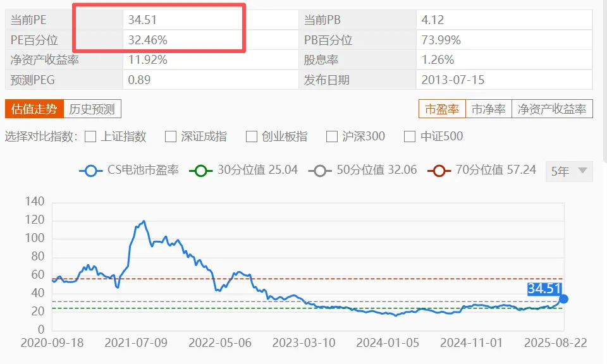Switch to the 估值走势 tab
This screenshot has height=364, width=607.
coord(34,109)
